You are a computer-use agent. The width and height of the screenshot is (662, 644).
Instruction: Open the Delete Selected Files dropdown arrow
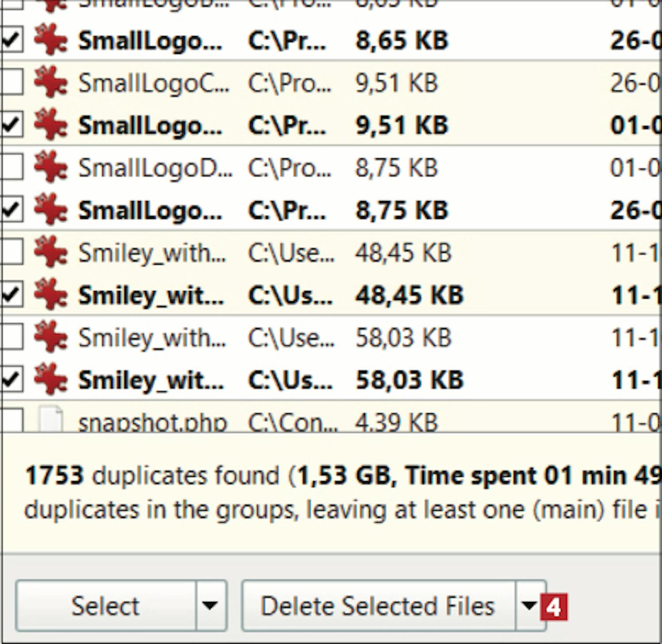pyautogui.click(x=529, y=605)
